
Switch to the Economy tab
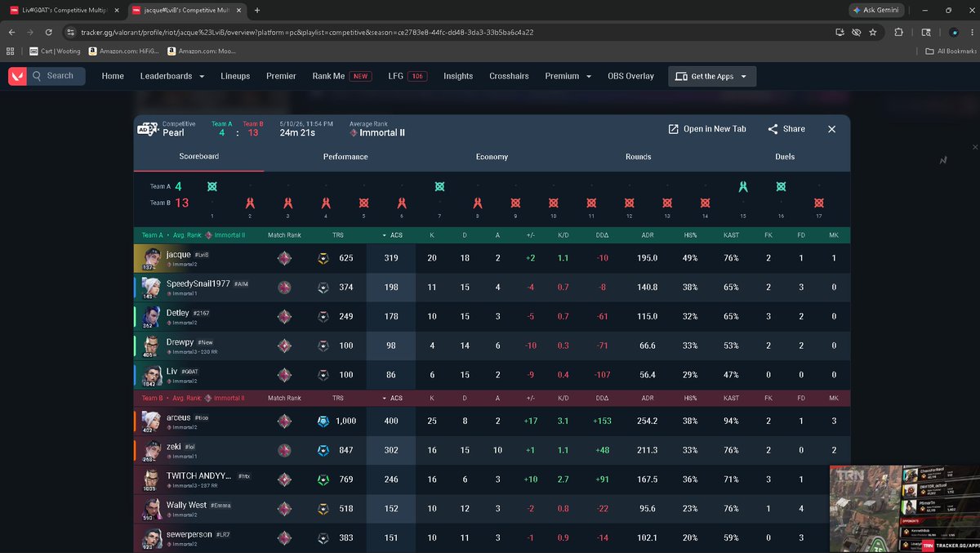point(492,156)
